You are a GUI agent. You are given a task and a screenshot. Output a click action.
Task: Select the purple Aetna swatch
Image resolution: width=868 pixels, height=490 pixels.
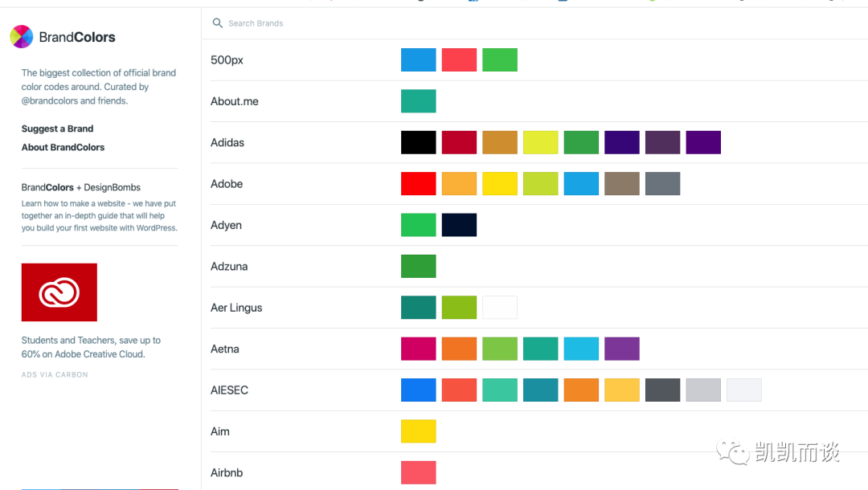[x=622, y=349]
